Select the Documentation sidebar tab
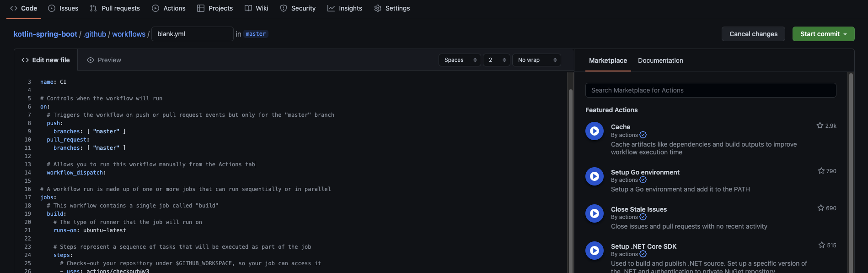Viewport: 868px width, 273px height. 660,60
